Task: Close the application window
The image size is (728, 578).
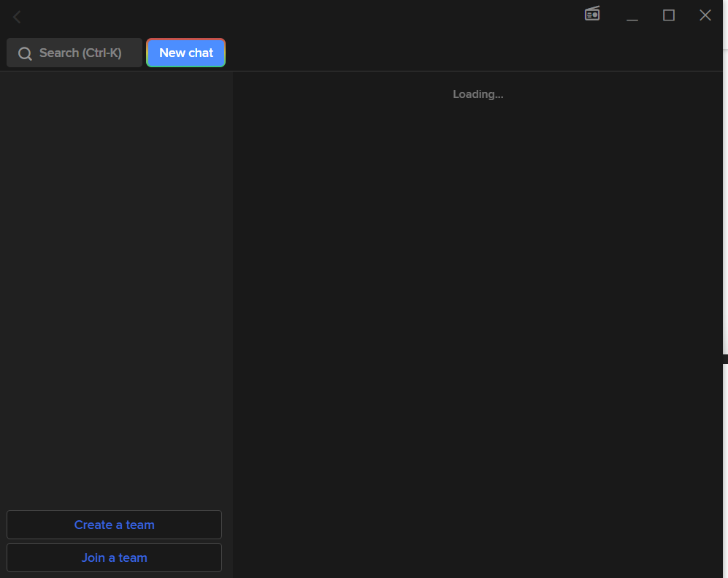Action: (705, 15)
